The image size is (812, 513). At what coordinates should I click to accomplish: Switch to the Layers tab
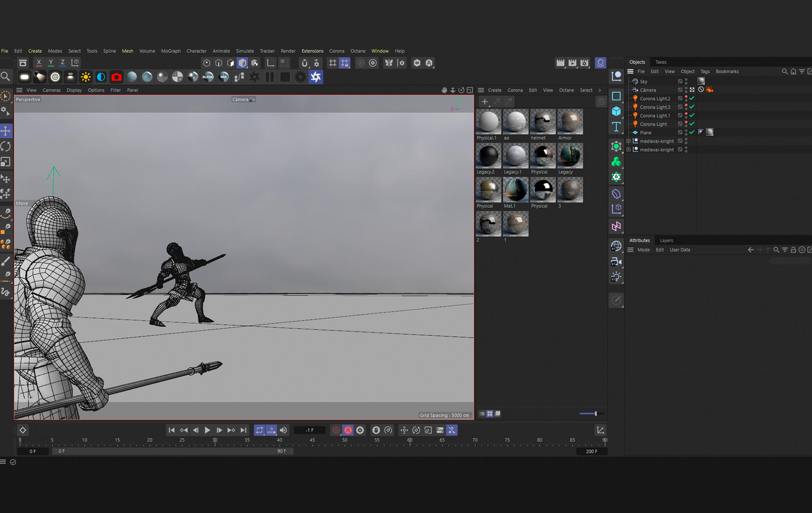point(666,240)
